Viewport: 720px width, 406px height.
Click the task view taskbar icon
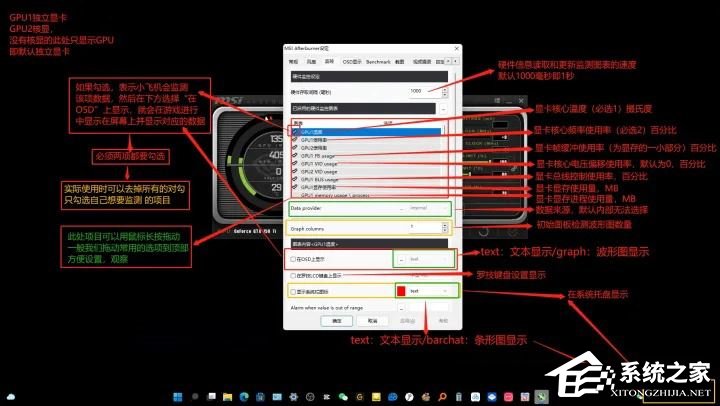coord(211,396)
